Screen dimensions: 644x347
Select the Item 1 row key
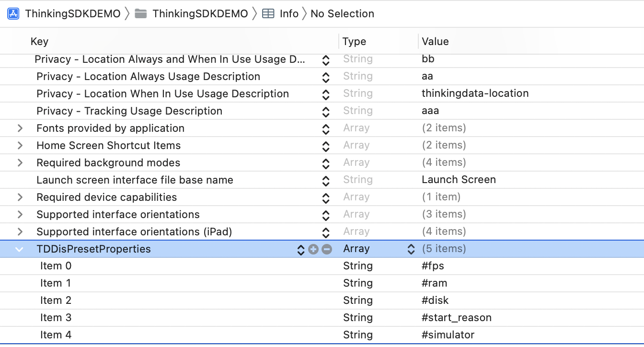pos(56,283)
